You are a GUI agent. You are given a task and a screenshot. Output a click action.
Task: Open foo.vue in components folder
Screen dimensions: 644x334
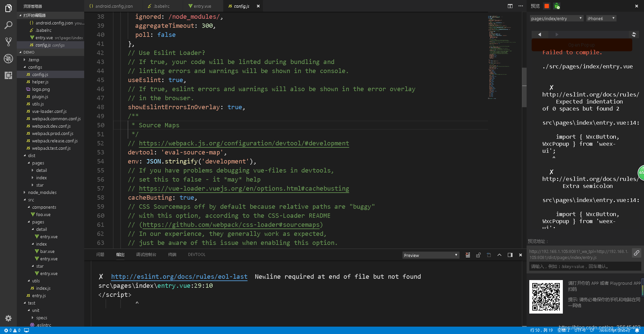pyautogui.click(x=43, y=214)
